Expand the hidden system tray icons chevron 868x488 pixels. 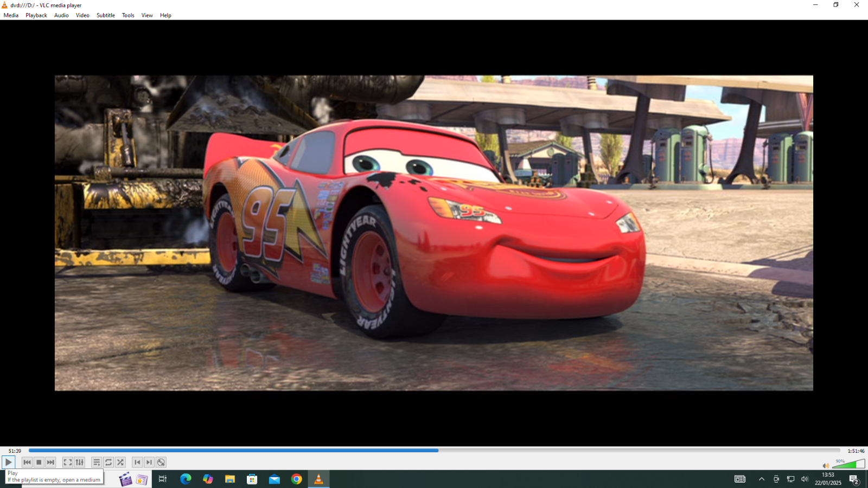point(762,479)
